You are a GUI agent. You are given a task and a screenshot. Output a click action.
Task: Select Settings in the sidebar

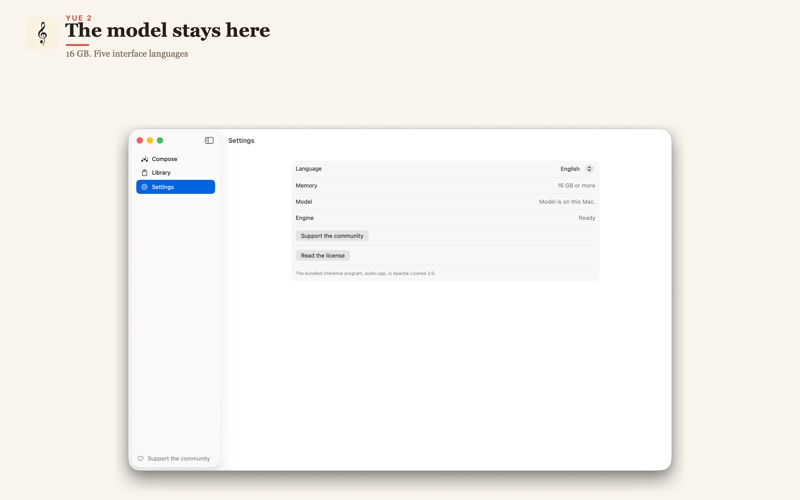click(x=176, y=187)
